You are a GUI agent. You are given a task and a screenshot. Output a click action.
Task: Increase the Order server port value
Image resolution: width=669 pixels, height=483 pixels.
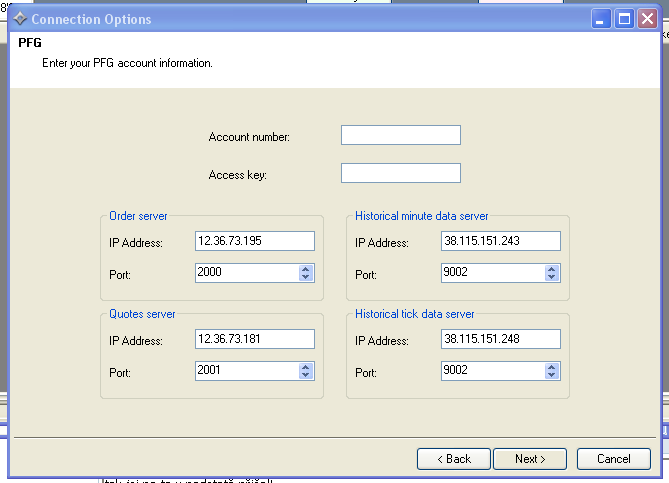point(306,268)
